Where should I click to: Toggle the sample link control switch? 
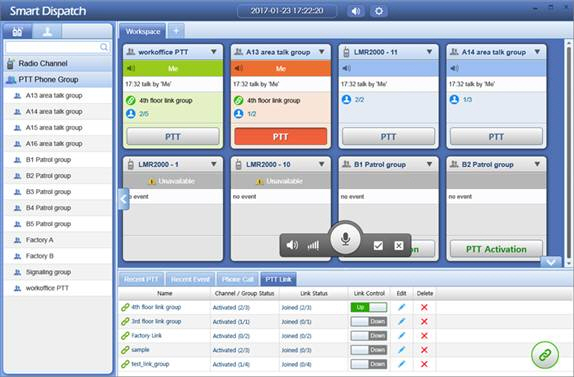tap(369, 350)
